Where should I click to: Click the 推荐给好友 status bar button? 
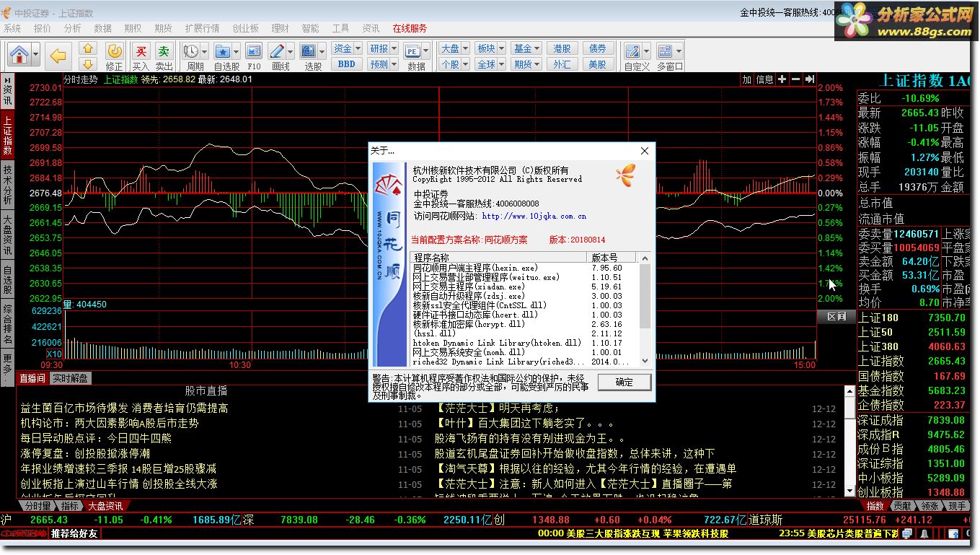coord(74,533)
